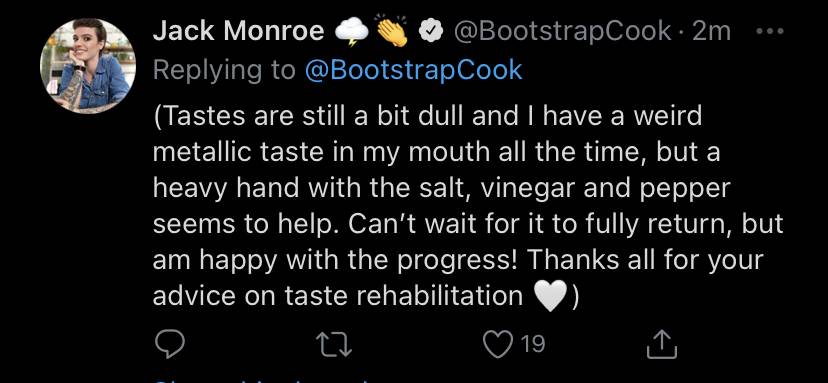Tap the share upload arrow icon
828x383 pixels.
click(662, 344)
